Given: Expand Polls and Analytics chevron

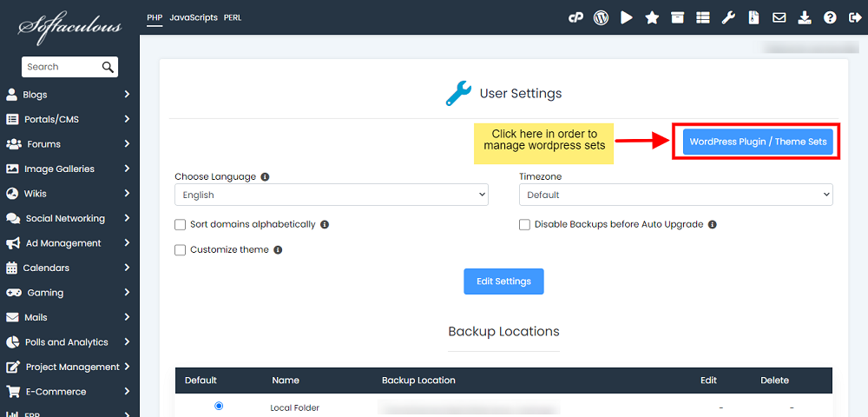Looking at the screenshot, I should tap(128, 341).
